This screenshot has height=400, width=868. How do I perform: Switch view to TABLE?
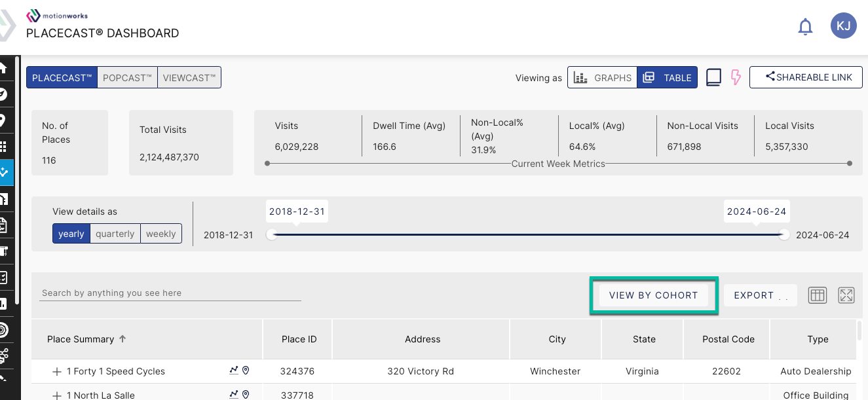667,77
